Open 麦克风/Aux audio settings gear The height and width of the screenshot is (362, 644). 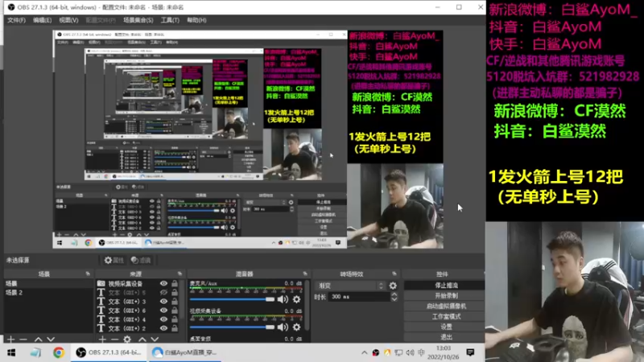pyautogui.click(x=296, y=299)
